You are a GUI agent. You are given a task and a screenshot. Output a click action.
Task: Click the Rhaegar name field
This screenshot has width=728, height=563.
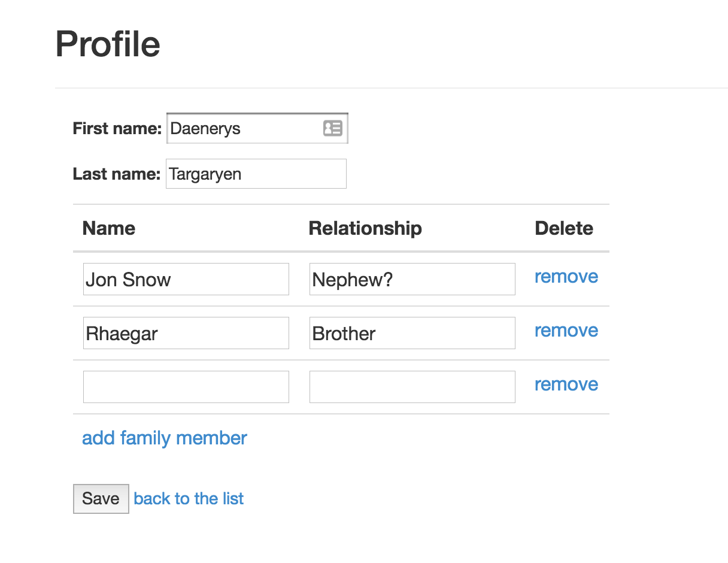point(186,333)
